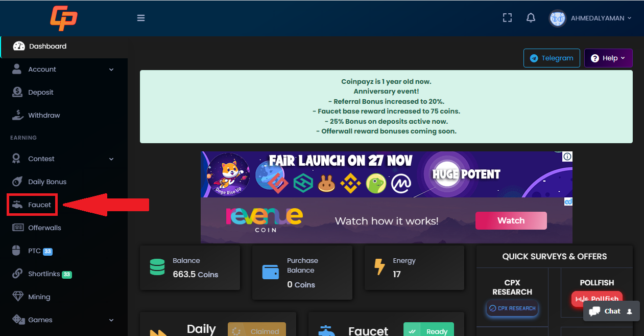Click the anniversary event announcement box
This screenshot has height=336, width=644.
[386, 106]
